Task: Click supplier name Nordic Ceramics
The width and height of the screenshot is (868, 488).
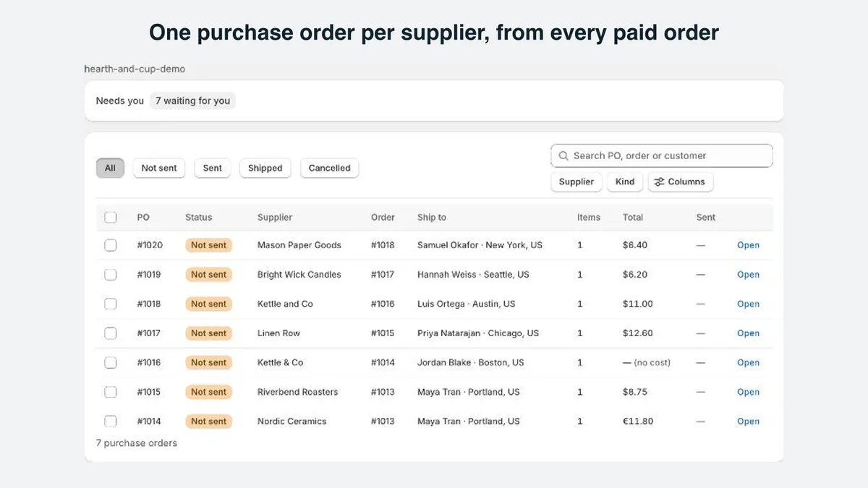Action: coord(292,421)
